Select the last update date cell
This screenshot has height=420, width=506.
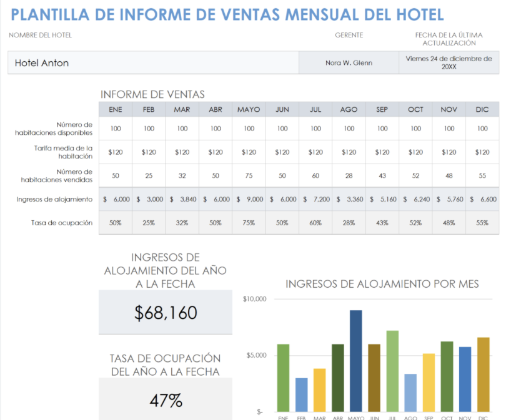tap(449, 62)
